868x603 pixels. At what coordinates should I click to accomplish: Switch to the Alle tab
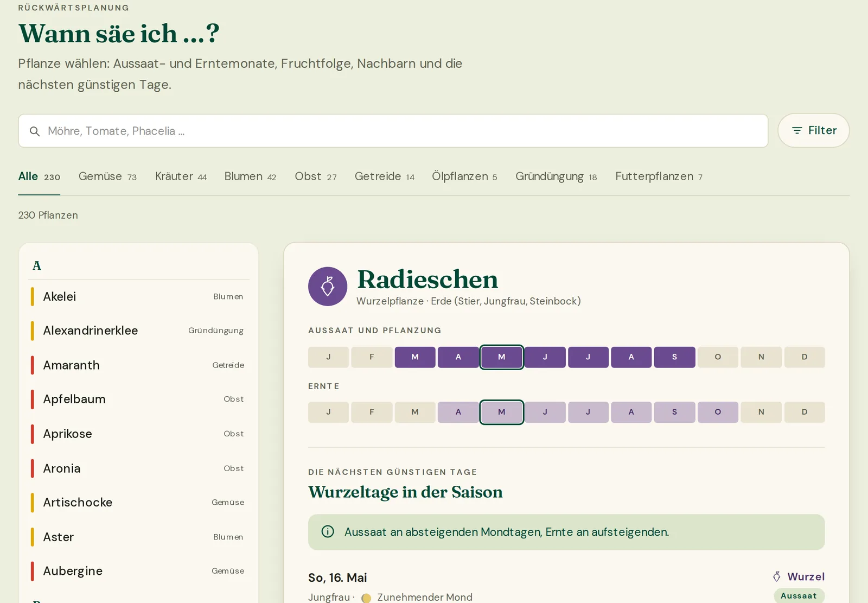point(39,176)
